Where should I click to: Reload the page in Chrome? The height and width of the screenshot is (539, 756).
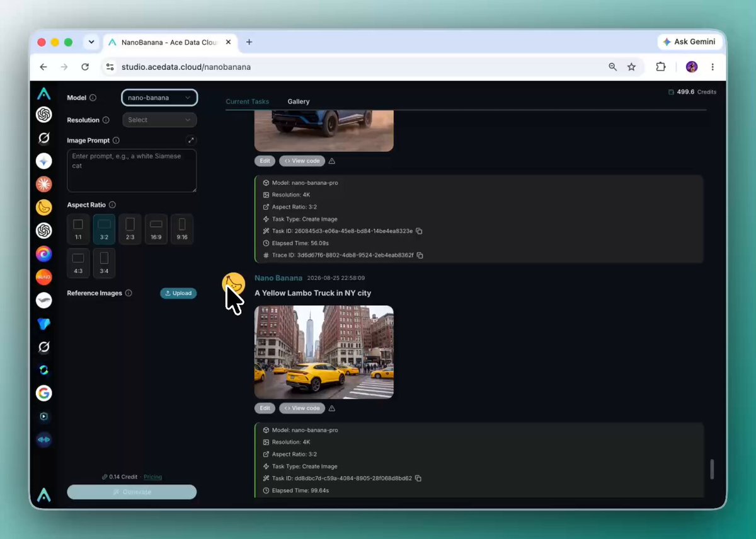pyautogui.click(x=85, y=67)
